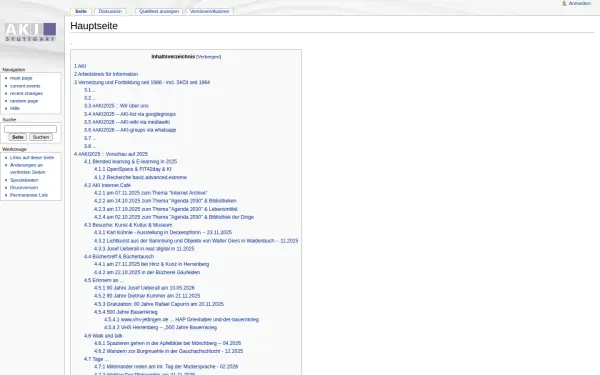This screenshot has width=600, height=375.
Task: Jump to 4.5.4.1 HAP Grieshaber entry
Action: 181,320
